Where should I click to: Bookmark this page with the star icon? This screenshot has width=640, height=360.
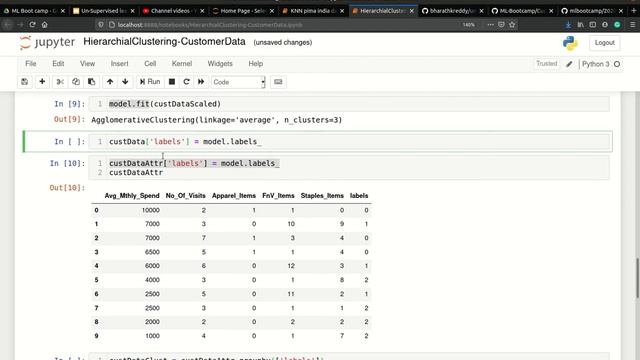(512, 24)
